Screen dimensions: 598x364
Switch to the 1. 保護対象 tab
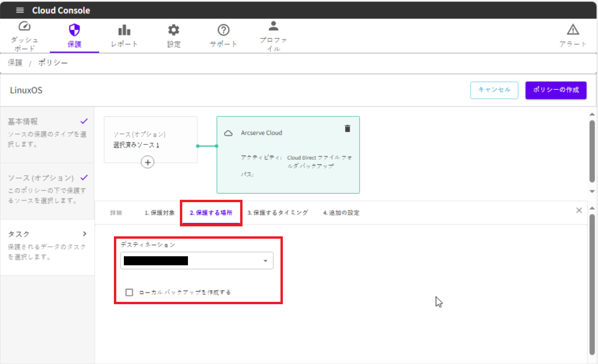159,213
